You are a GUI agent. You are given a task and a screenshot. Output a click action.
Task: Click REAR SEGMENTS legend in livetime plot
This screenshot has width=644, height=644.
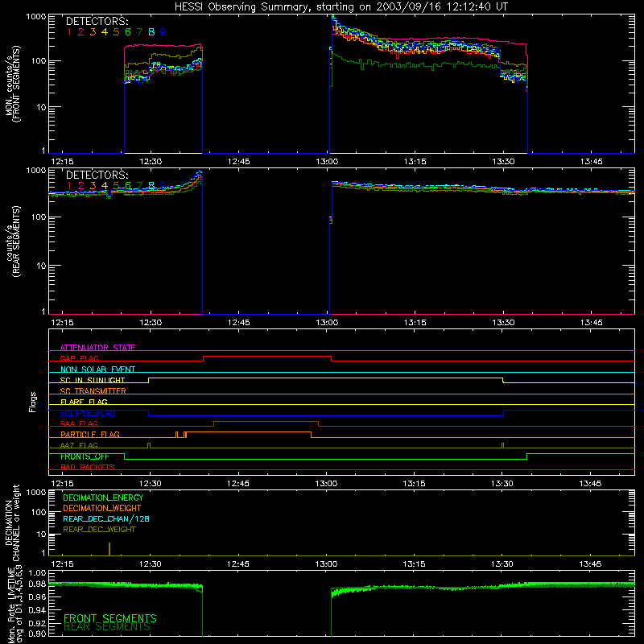coord(107,627)
